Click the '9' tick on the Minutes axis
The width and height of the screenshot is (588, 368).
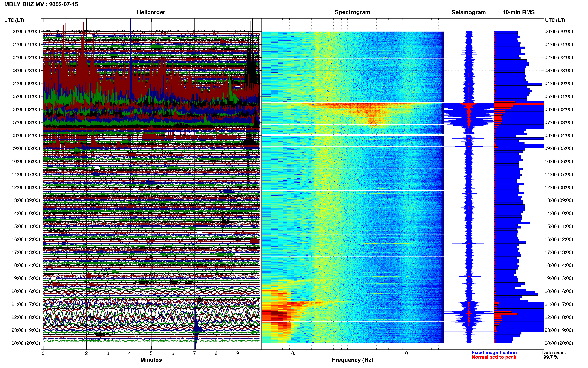[238, 353]
